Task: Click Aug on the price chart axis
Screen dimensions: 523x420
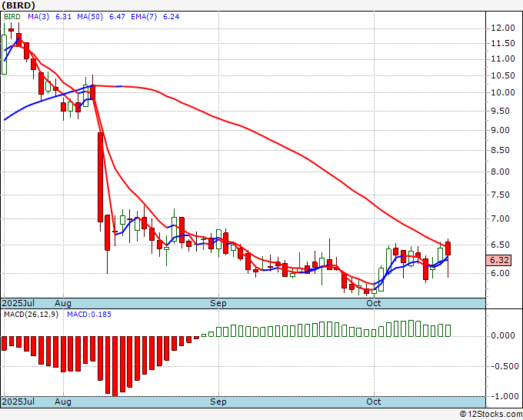Action: (x=63, y=303)
